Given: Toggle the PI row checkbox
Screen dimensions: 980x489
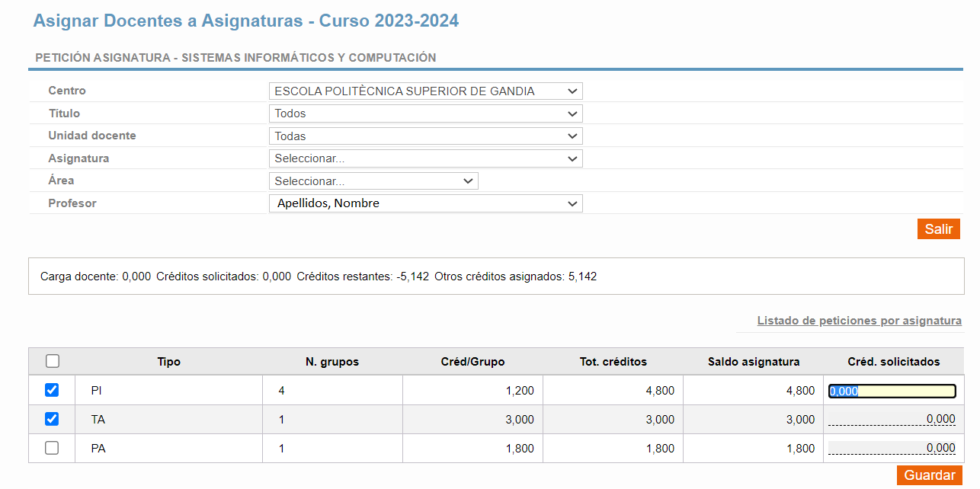Looking at the screenshot, I should [52, 390].
